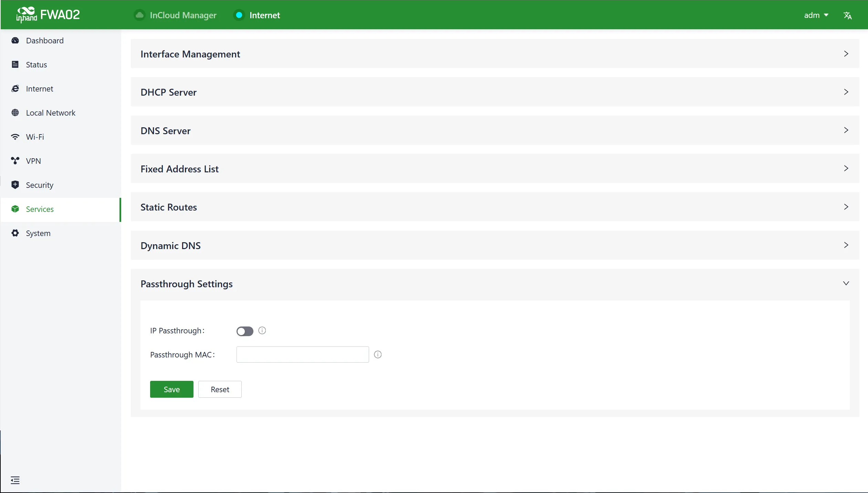This screenshot has width=868, height=493.
Task: Click the System gear icon
Action: click(15, 233)
